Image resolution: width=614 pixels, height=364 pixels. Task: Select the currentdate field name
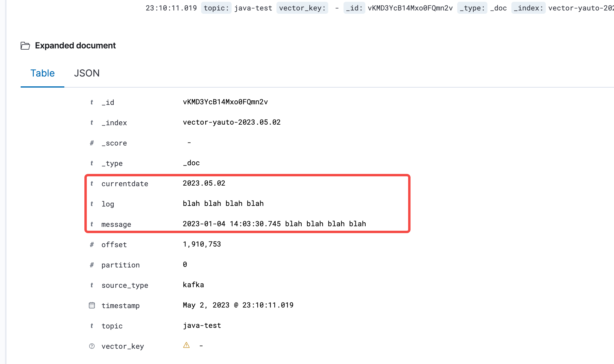click(125, 184)
